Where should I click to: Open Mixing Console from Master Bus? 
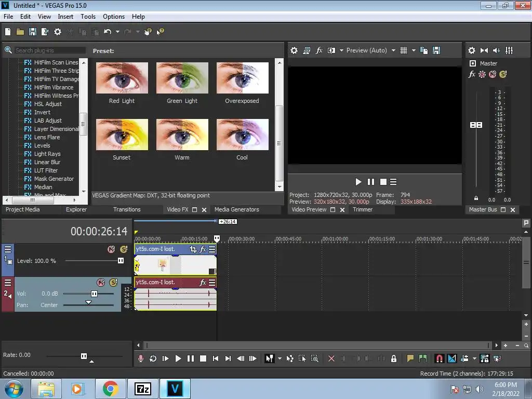(509, 50)
